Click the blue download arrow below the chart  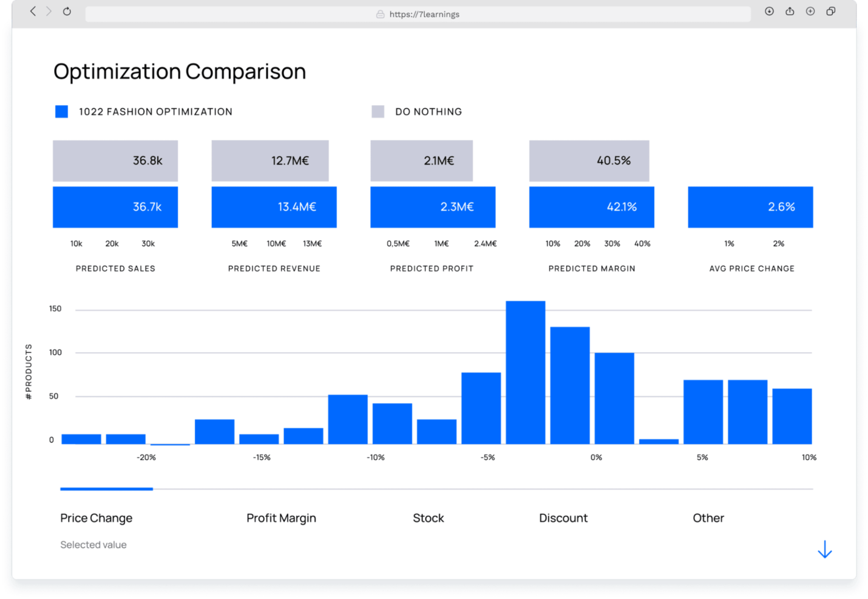click(x=824, y=549)
